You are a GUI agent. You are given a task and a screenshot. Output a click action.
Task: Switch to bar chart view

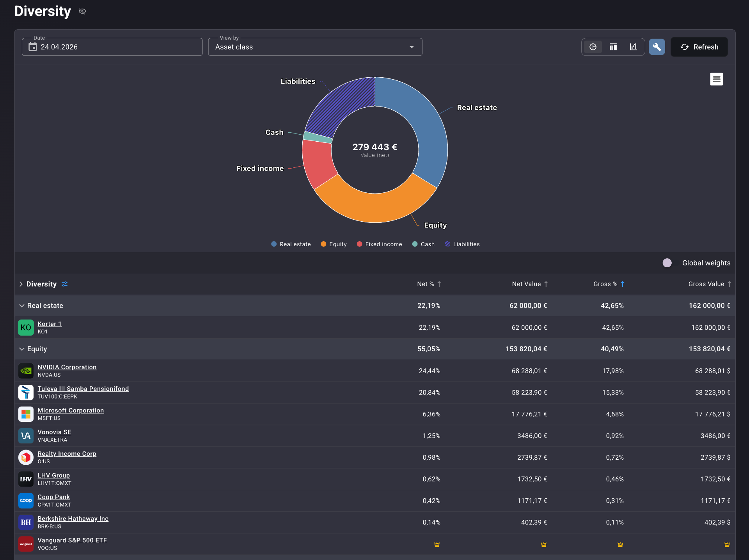click(634, 47)
